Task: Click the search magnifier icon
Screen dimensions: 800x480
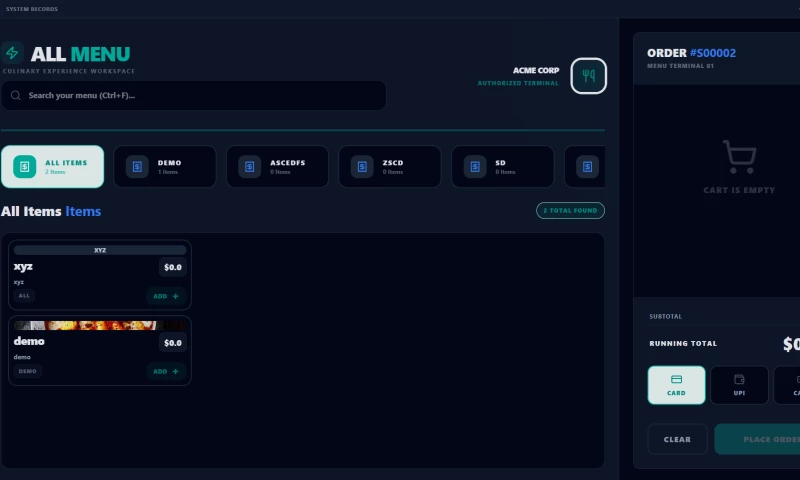Action: 16,95
